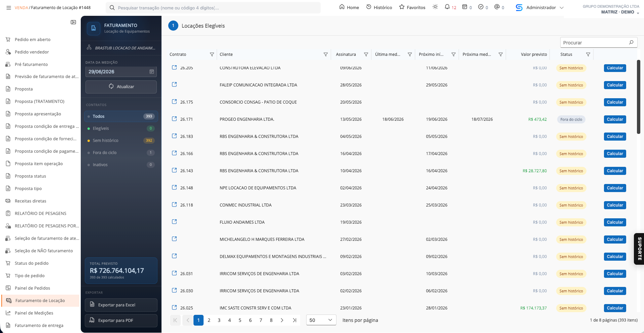The image size is (644, 333).
Task: Click the Exportar para Excel button
Action: tap(121, 305)
